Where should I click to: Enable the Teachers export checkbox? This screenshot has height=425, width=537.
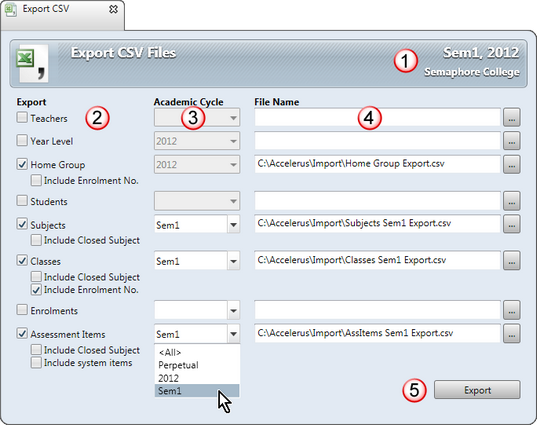(x=22, y=117)
